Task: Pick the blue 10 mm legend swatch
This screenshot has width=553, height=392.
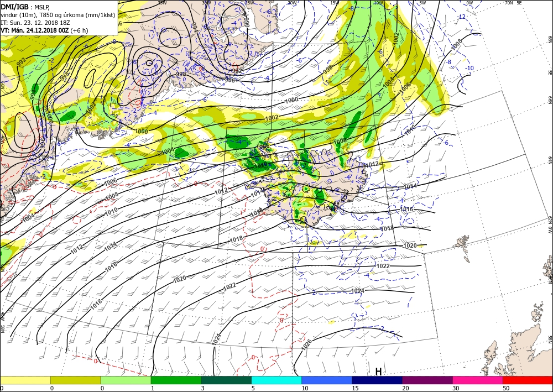Action: point(327,380)
